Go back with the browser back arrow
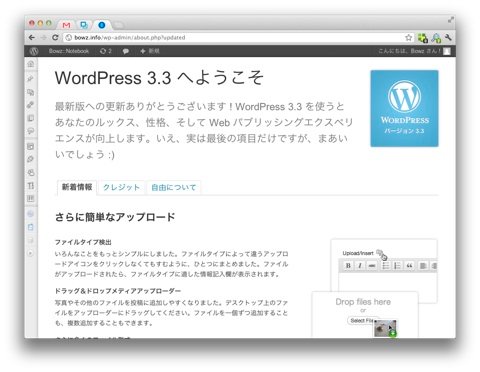 tap(32, 37)
